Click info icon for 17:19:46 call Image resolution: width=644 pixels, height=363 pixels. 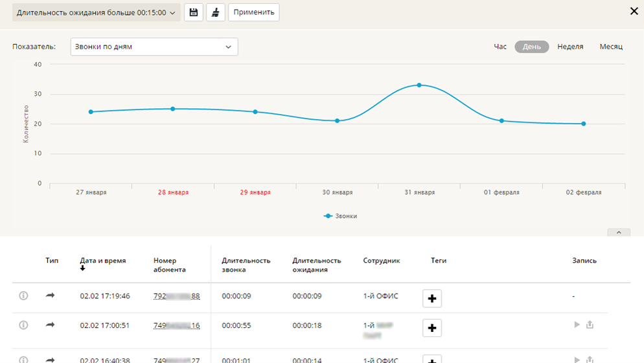coord(24,296)
